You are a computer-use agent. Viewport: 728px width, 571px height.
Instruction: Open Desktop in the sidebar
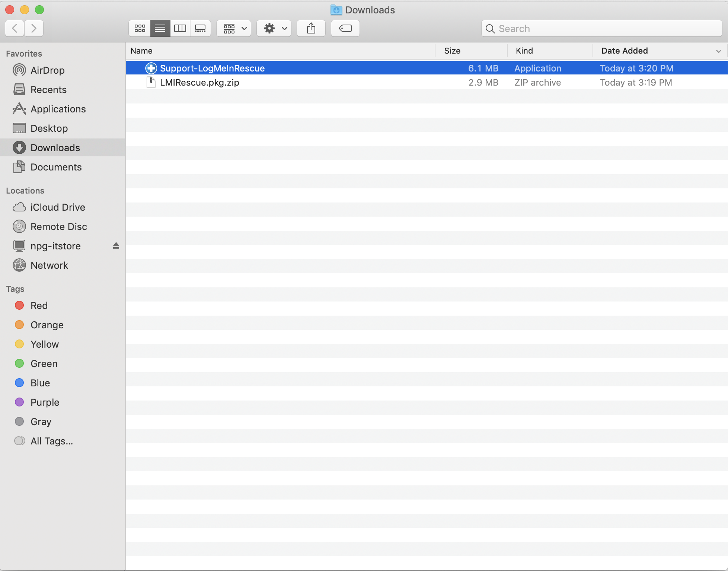[63, 128]
